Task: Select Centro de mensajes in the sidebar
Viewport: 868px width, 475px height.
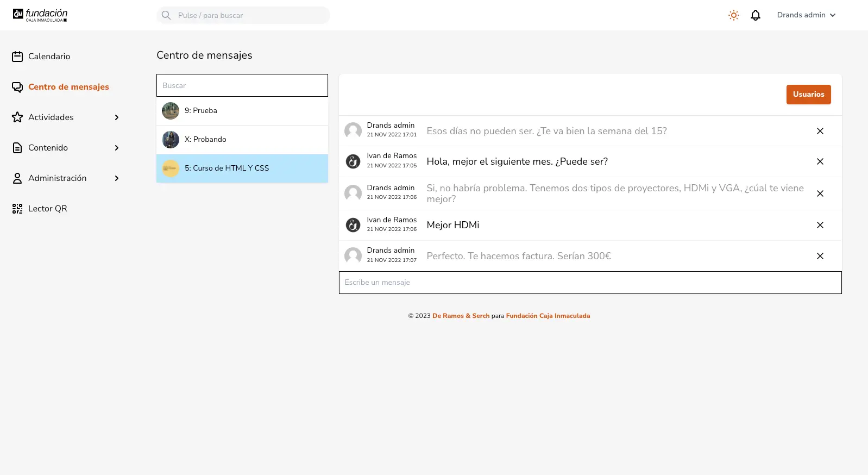Action: pyautogui.click(x=68, y=87)
